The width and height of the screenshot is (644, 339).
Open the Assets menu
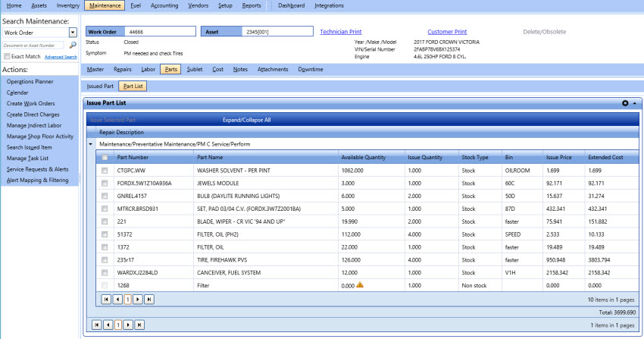point(39,5)
